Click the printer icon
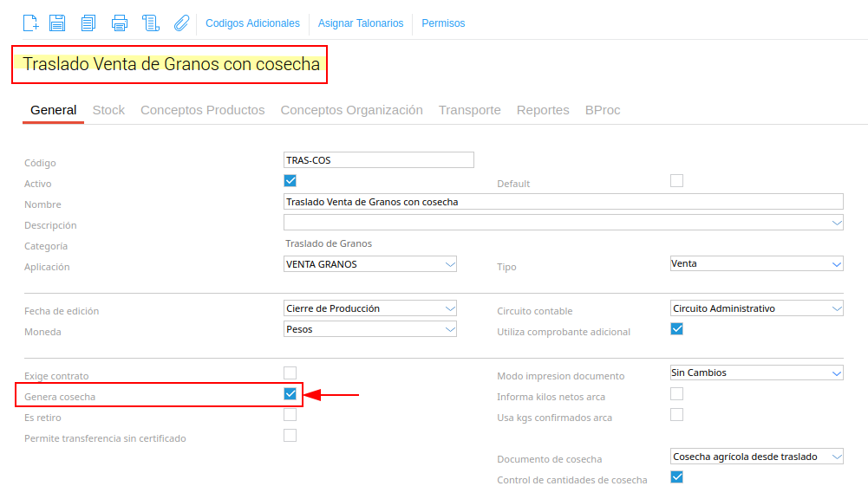This screenshot has height=499, width=868. coord(120,23)
